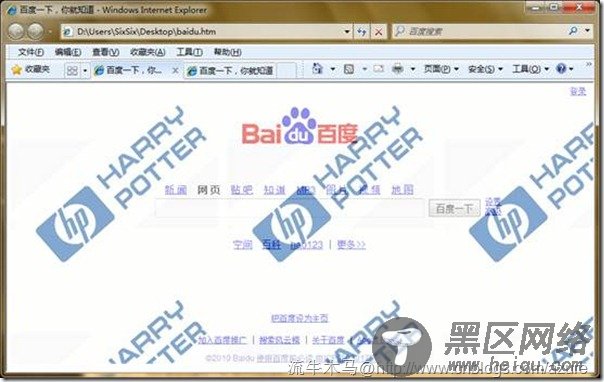The image size is (604, 382).
Task: Switch to the second Baidu tab
Action: point(230,71)
